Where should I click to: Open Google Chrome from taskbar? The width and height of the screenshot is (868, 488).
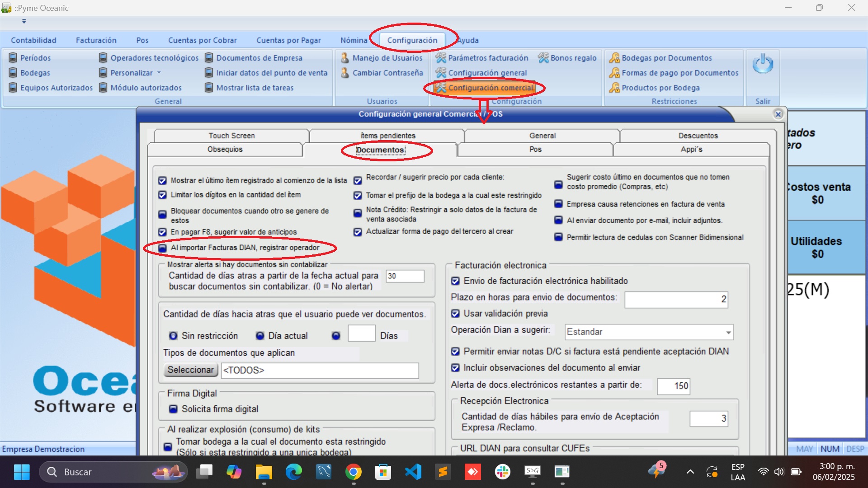(x=354, y=472)
